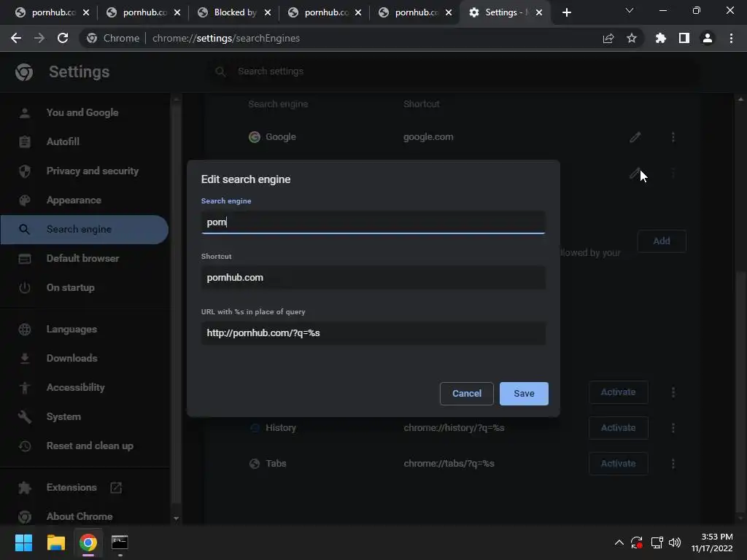The width and height of the screenshot is (747, 560).
Task: Open volume control in tray
Action: tap(675, 542)
